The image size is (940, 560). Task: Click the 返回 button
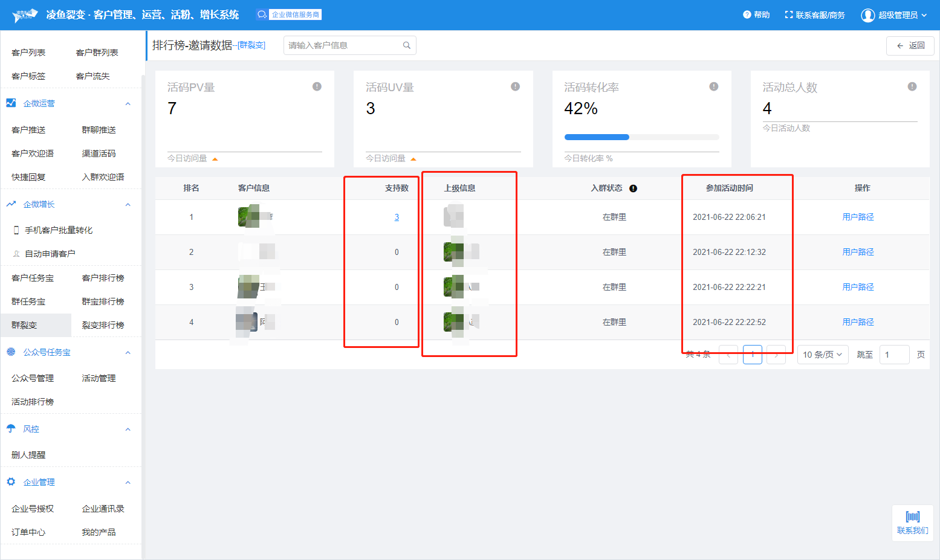click(910, 46)
